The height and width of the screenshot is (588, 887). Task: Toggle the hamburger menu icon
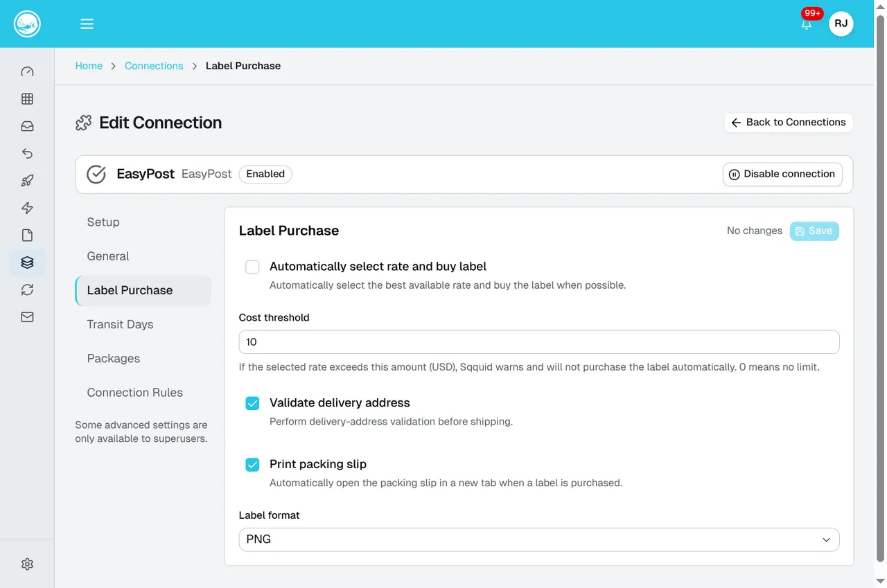[x=87, y=24]
